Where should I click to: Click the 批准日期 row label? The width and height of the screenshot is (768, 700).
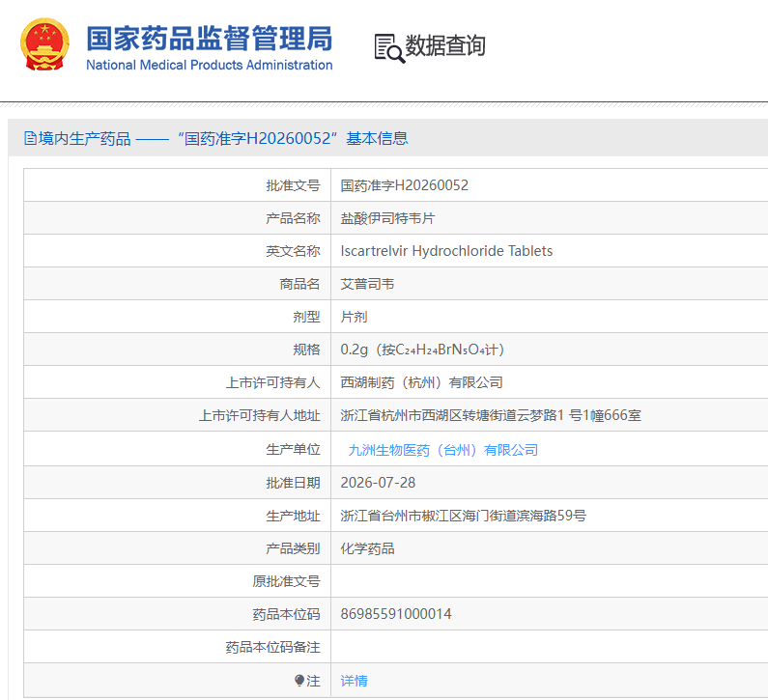point(293,483)
